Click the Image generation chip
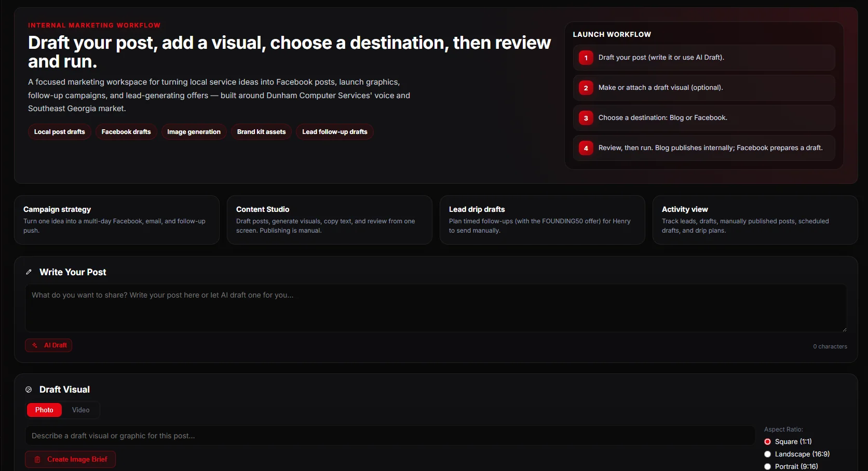This screenshot has height=471, width=868. point(194,132)
